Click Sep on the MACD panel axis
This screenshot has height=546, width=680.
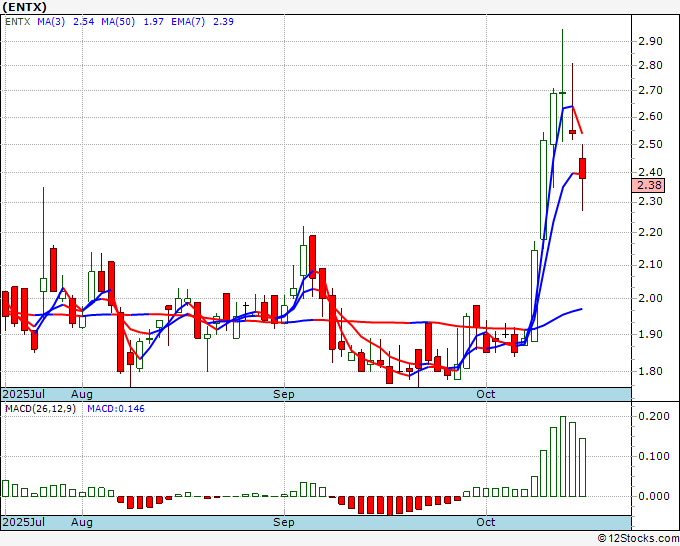[x=284, y=522]
